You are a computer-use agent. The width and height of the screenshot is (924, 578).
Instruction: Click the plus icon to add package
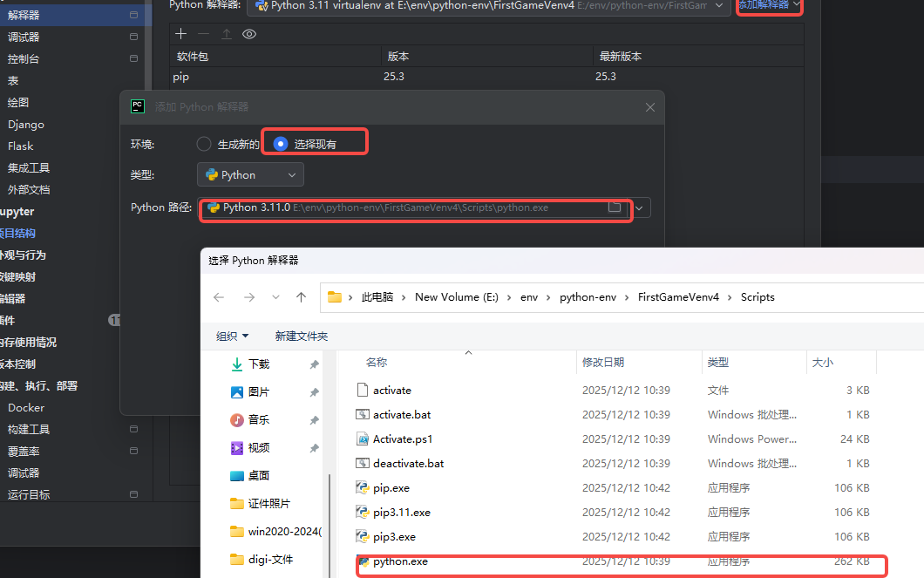coord(181,34)
